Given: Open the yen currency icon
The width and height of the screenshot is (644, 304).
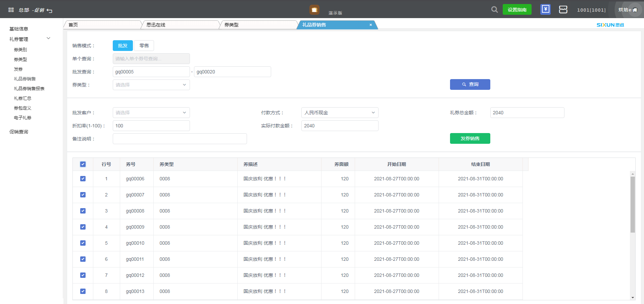Looking at the screenshot, I should coord(546,9).
